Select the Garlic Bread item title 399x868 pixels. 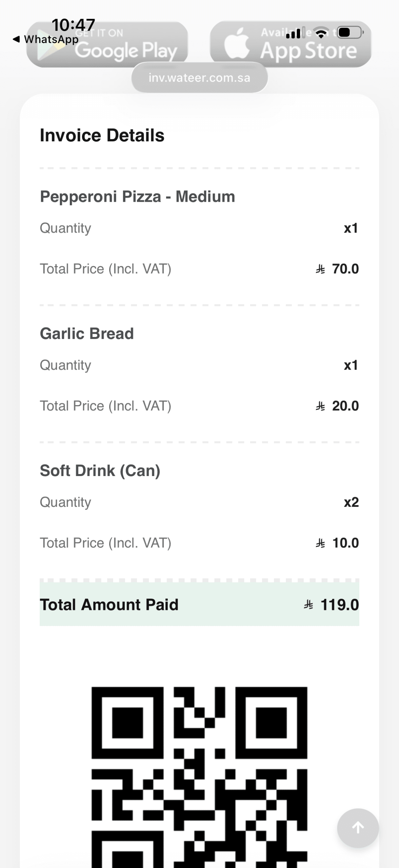87,334
